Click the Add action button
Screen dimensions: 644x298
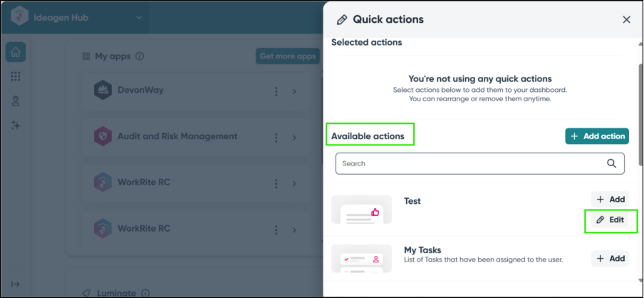point(597,136)
